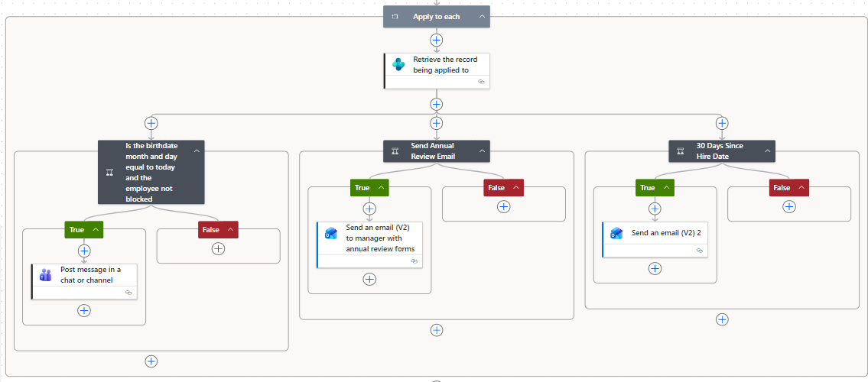Add action in 30 Days Since Hire False branch

click(788, 206)
